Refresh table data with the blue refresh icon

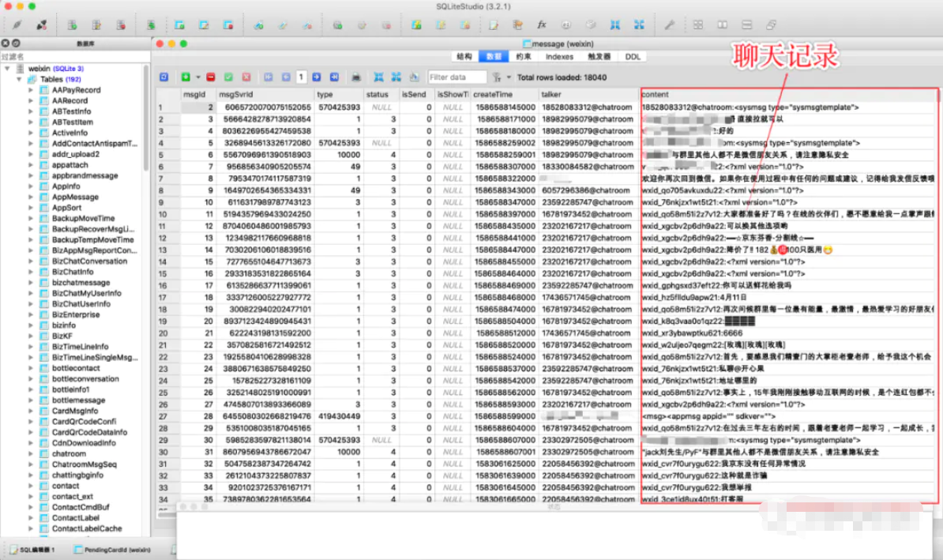pyautogui.click(x=163, y=77)
